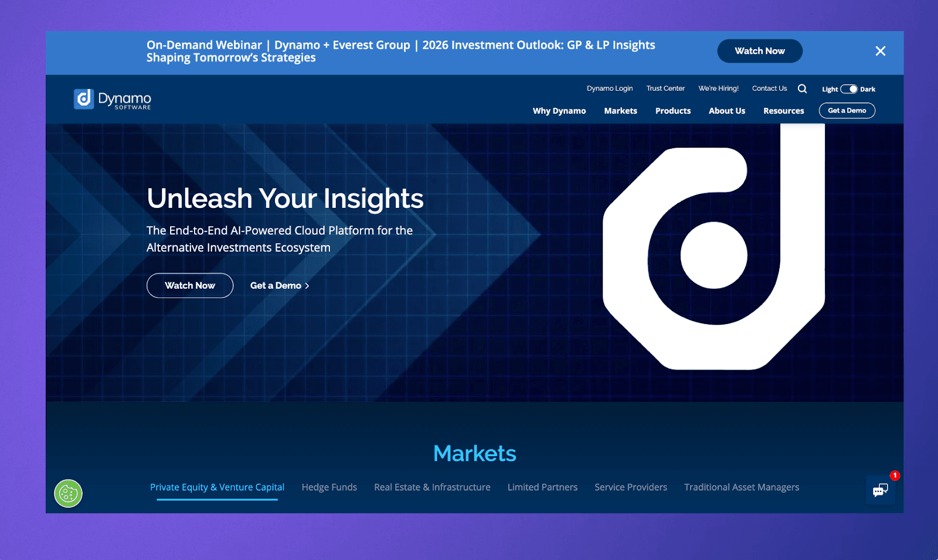Open the Why Dynamo menu
The height and width of the screenshot is (560, 938).
[559, 111]
